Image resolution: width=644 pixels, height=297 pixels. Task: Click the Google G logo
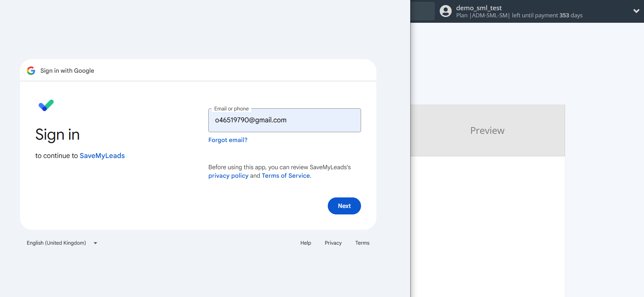[x=31, y=71]
